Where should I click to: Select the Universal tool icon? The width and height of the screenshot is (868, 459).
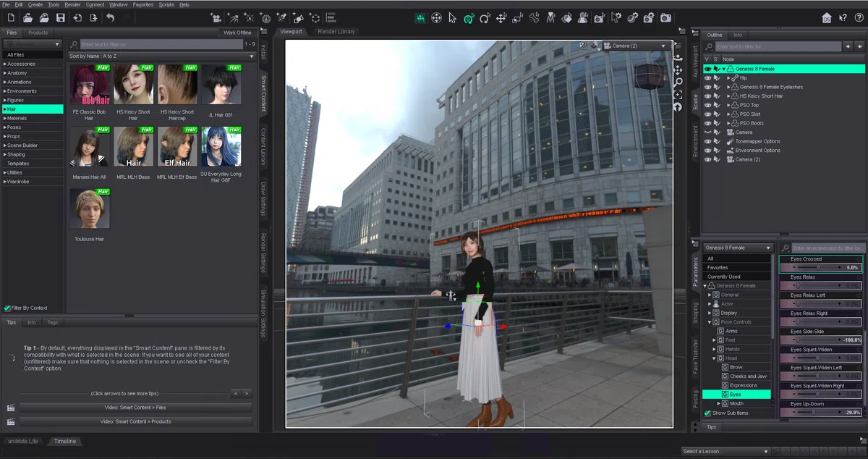click(468, 18)
